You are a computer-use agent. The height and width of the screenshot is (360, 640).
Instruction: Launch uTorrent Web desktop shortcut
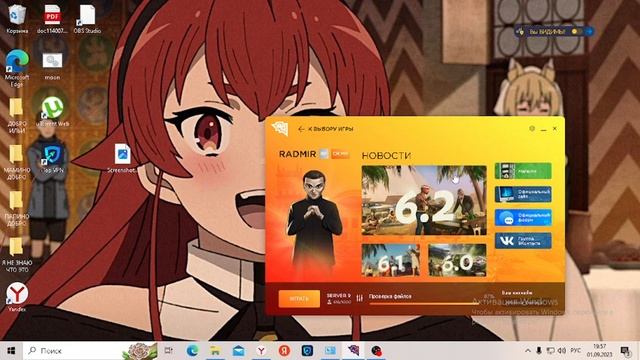(52, 112)
